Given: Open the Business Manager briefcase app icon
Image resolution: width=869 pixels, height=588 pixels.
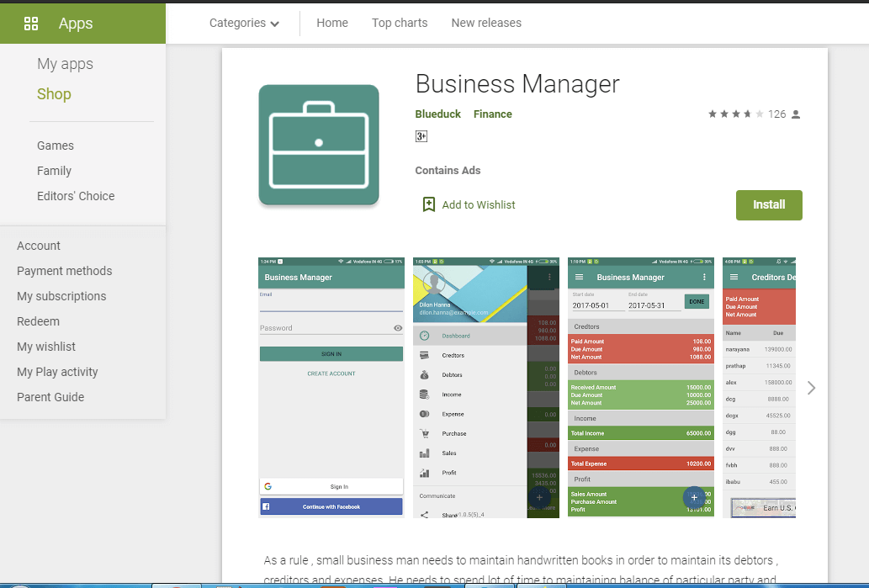Looking at the screenshot, I should [319, 145].
